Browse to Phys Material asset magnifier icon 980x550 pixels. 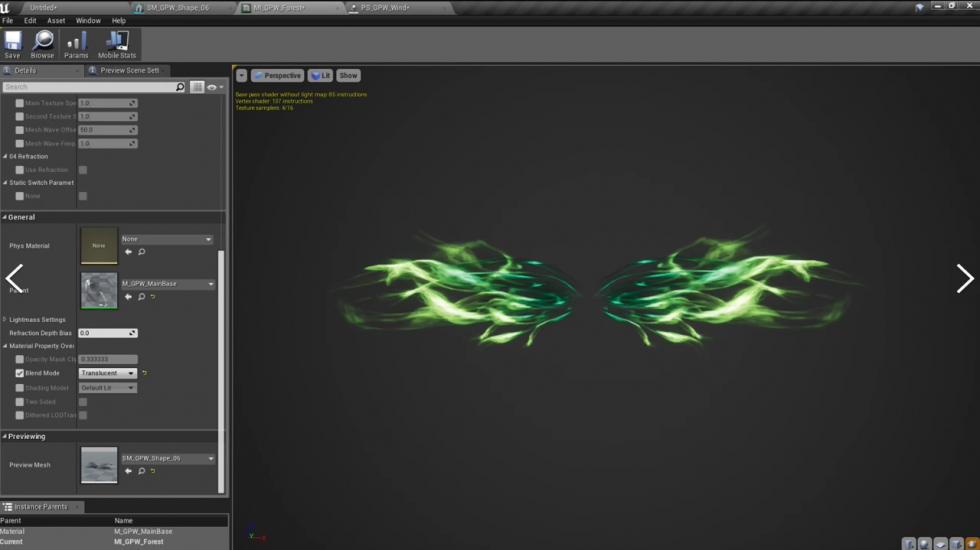point(142,252)
